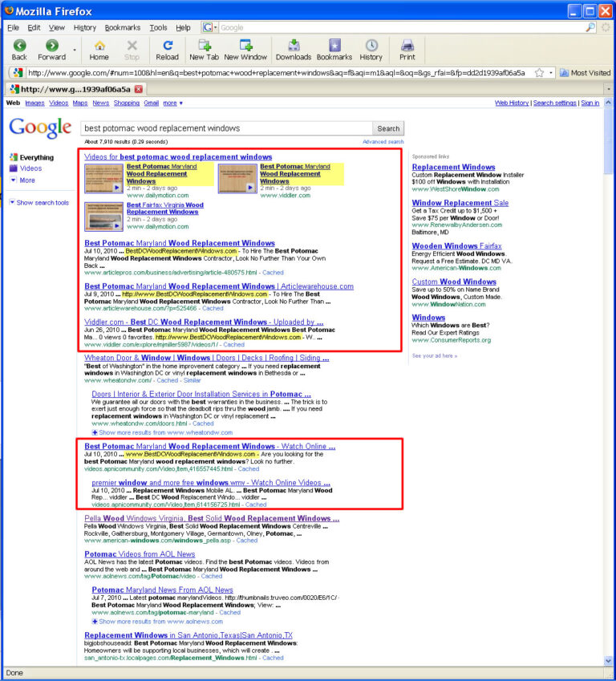The image size is (616, 681).
Task: Open the 'Wooden Windows Fairfax' sponsored link
Action: click(456, 245)
